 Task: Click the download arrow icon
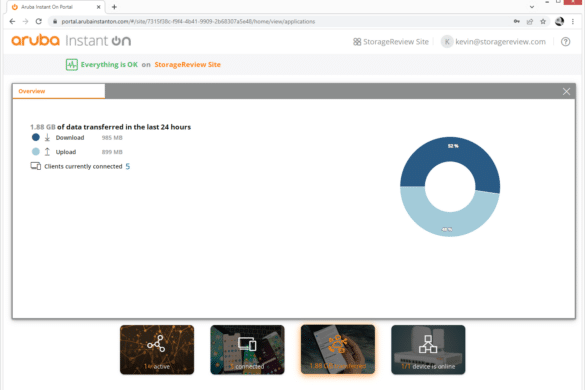click(x=47, y=138)
